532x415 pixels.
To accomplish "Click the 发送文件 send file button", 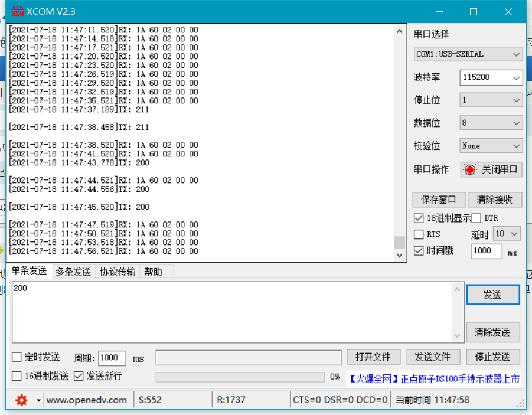I will point(433,357).
